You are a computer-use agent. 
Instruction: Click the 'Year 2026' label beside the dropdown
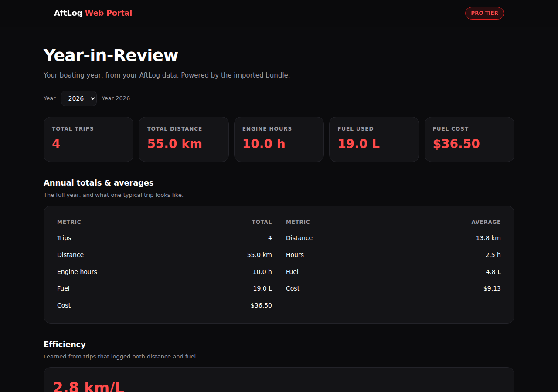116,98
